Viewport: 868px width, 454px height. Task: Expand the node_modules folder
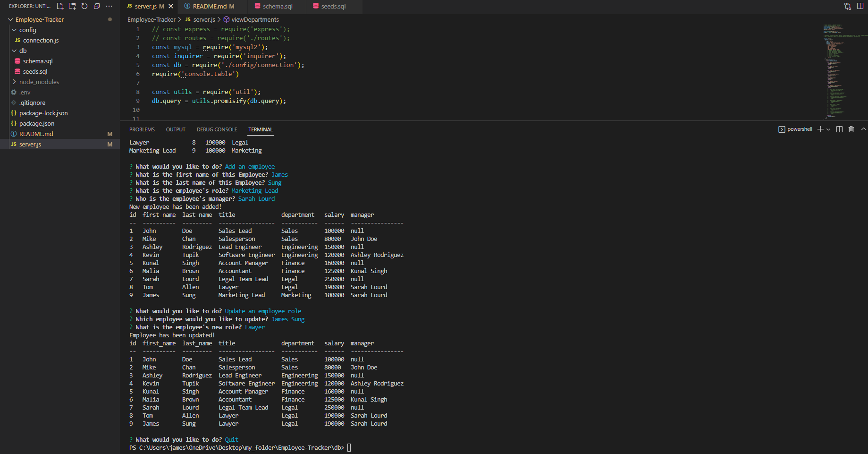coord(39,82)
